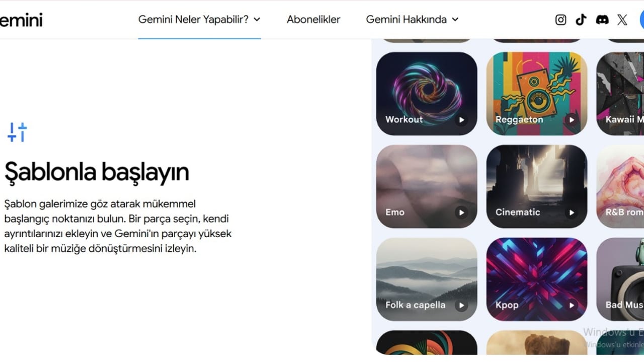
Task: Play the Emo template preview
Action: pyautogui.click(x=461, y=212)
